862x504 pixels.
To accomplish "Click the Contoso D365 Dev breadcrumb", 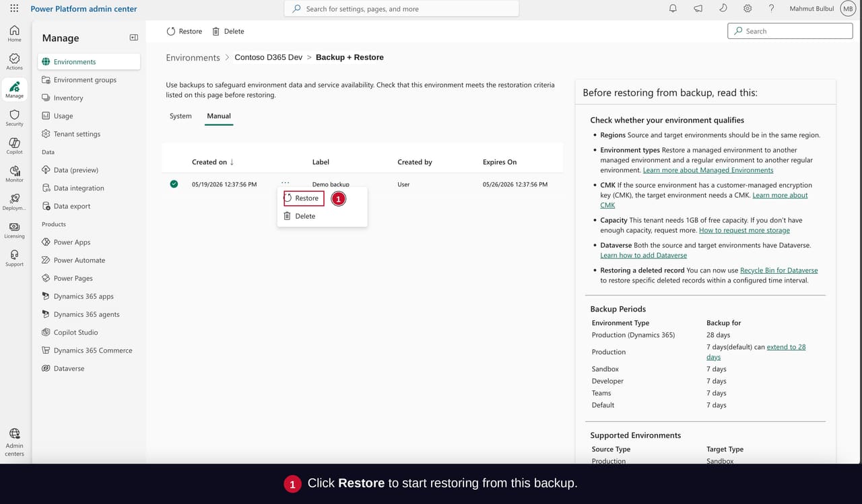I will [x=268, y=57].
